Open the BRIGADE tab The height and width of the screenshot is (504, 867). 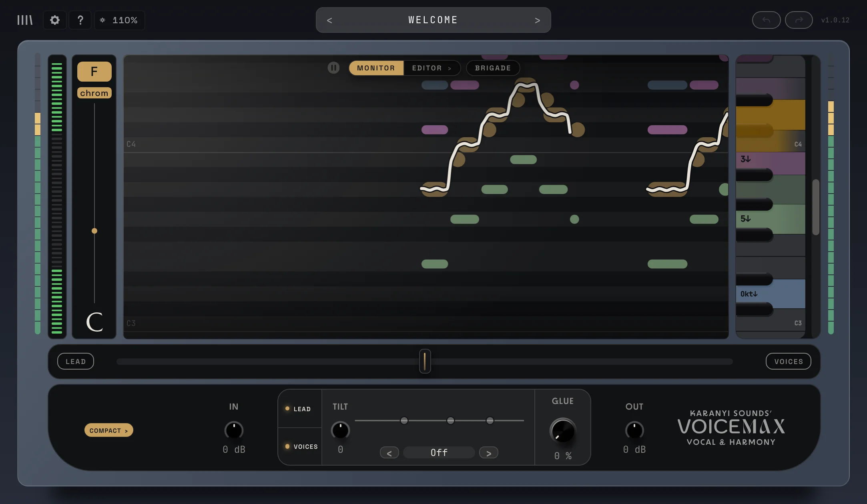point(493,68)
